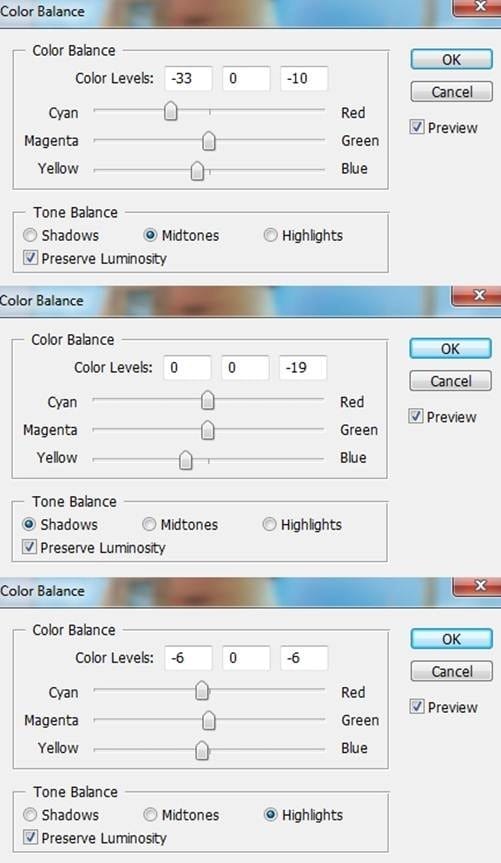Click Cyan-Red slider handle set at -33
This screenshot has height=863, width=501.
[x=171, y=111]
